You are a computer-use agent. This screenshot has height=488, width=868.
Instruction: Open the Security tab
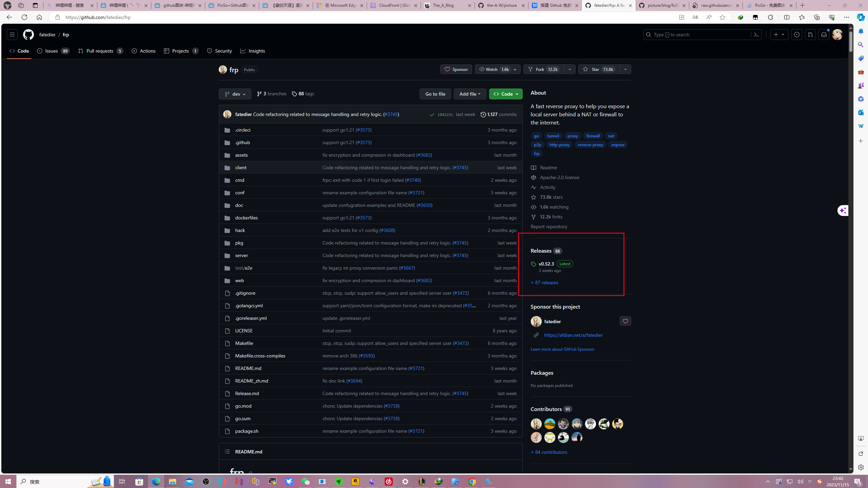[219, 51]
